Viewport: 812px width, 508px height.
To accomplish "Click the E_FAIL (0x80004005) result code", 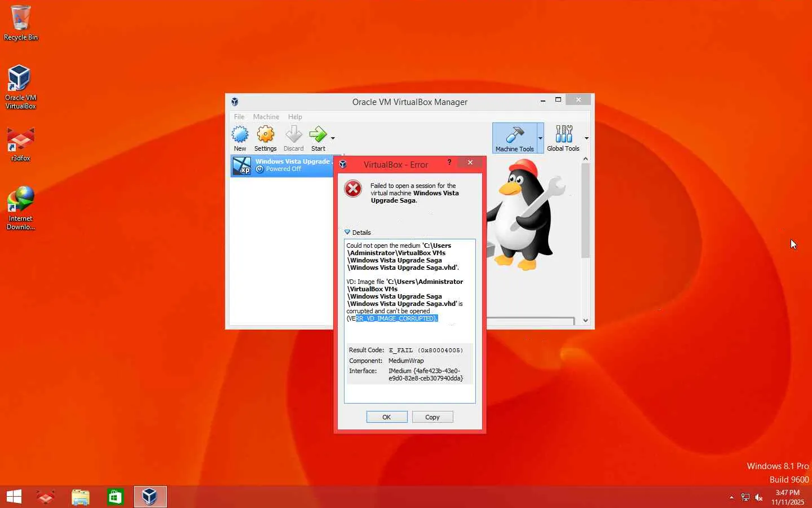I will pyautogui.click(x=426, y=351).
